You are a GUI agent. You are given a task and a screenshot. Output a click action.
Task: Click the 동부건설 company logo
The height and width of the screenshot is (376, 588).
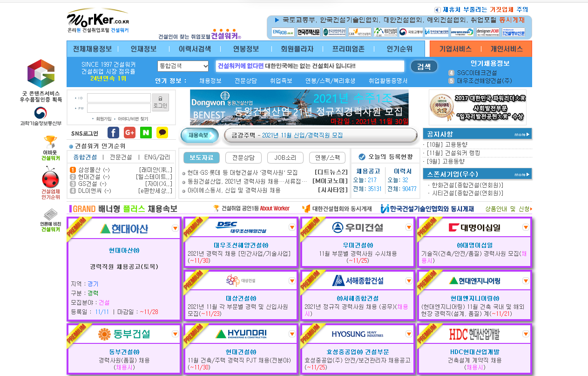pos(124,334)
